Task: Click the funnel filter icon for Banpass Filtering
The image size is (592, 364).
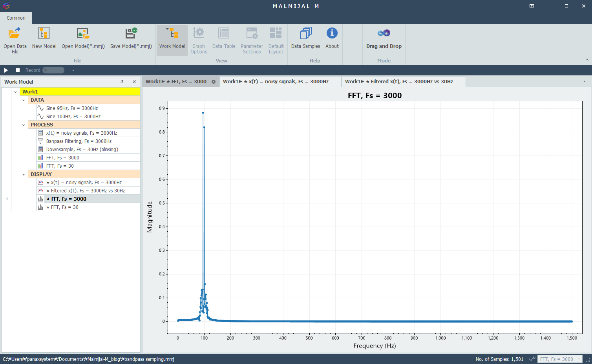Action: pyautogui.click(x=40, y=141)
